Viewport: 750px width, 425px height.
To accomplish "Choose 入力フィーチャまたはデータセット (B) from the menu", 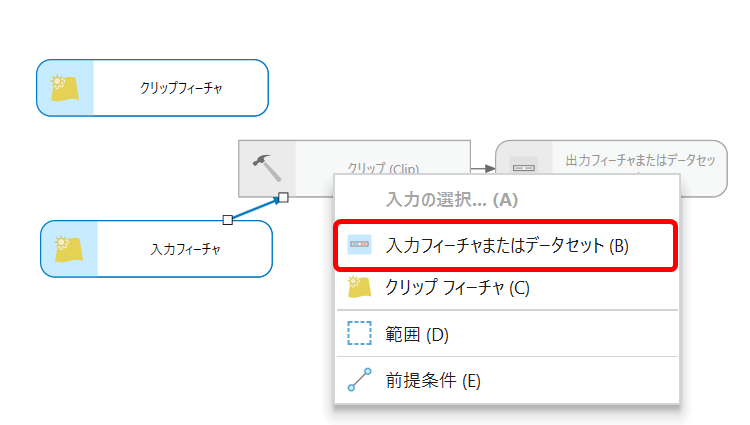I will (506, 245).
